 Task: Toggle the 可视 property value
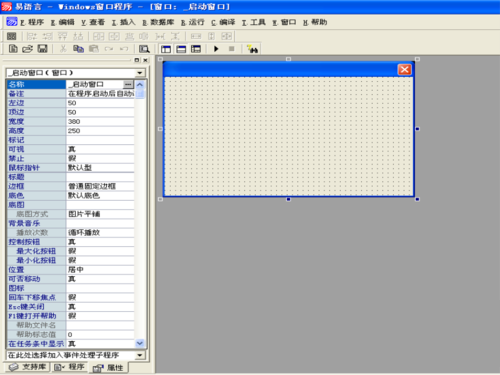(100, 149)
